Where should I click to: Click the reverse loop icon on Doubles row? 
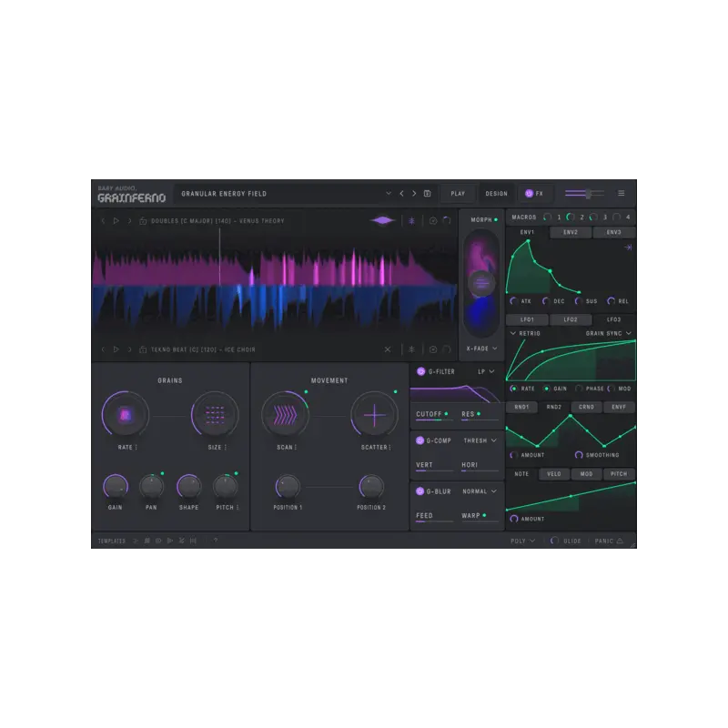(447, 220)
